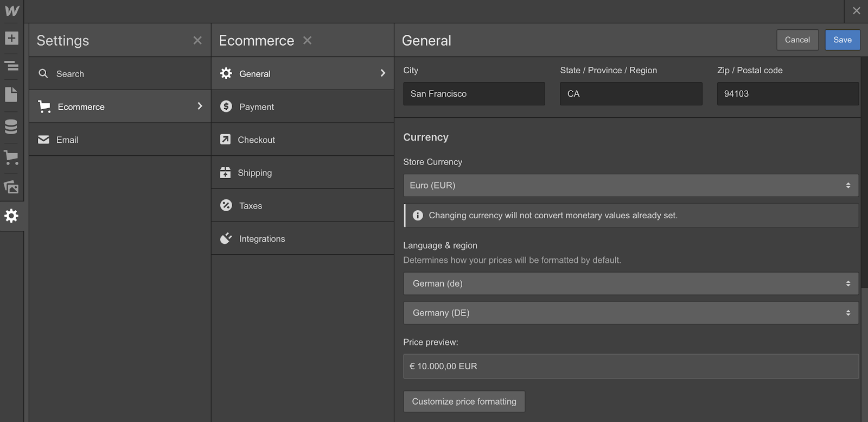Click Customize price formatting button

pyautogui.click(x=464, y=401)
